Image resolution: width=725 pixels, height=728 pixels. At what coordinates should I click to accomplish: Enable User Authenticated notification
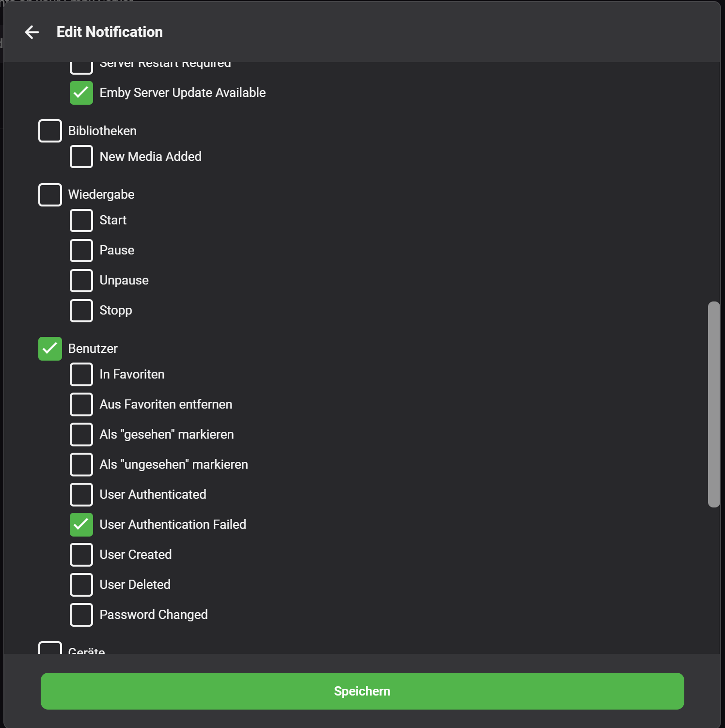click(x=81, y=495)
